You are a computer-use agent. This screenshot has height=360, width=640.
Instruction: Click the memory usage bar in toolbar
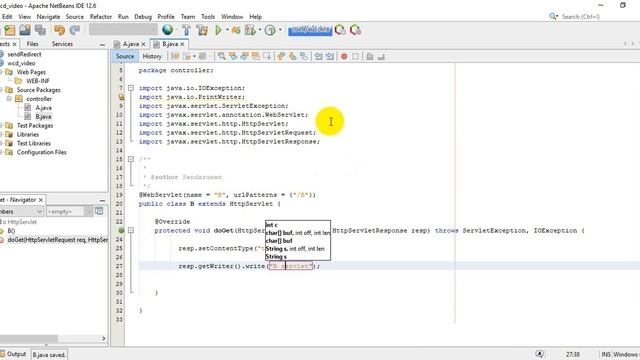310,30
